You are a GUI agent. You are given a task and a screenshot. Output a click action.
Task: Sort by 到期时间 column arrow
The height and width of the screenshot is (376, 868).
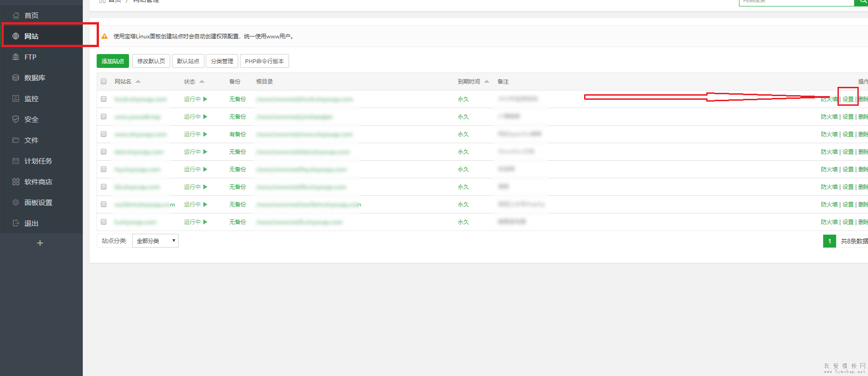click(x=486, y=81)
